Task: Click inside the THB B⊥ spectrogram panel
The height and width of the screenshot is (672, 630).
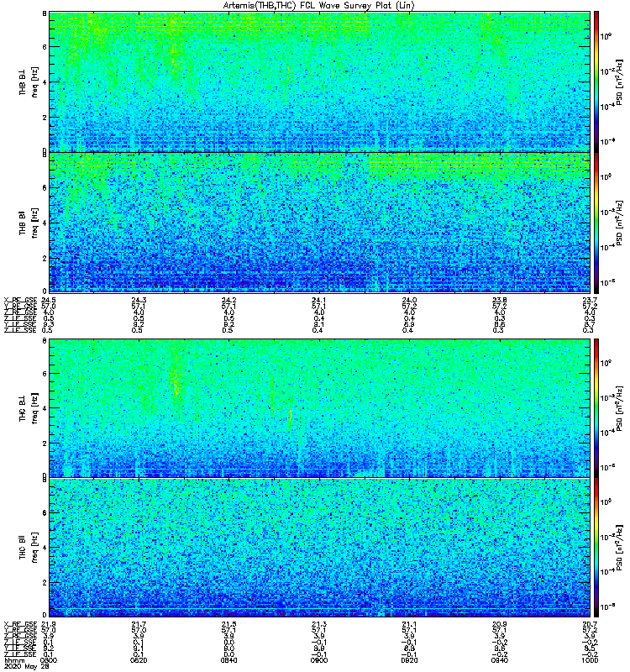Action: coord(319,81)
